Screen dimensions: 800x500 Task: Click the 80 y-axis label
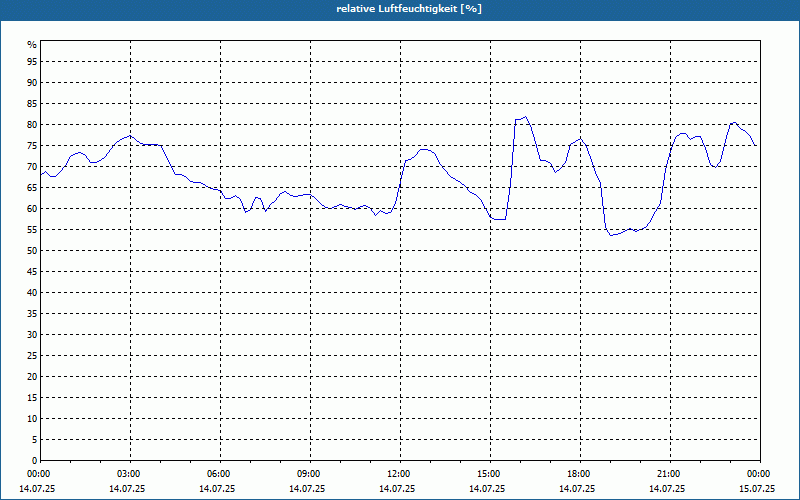[32, 124]
